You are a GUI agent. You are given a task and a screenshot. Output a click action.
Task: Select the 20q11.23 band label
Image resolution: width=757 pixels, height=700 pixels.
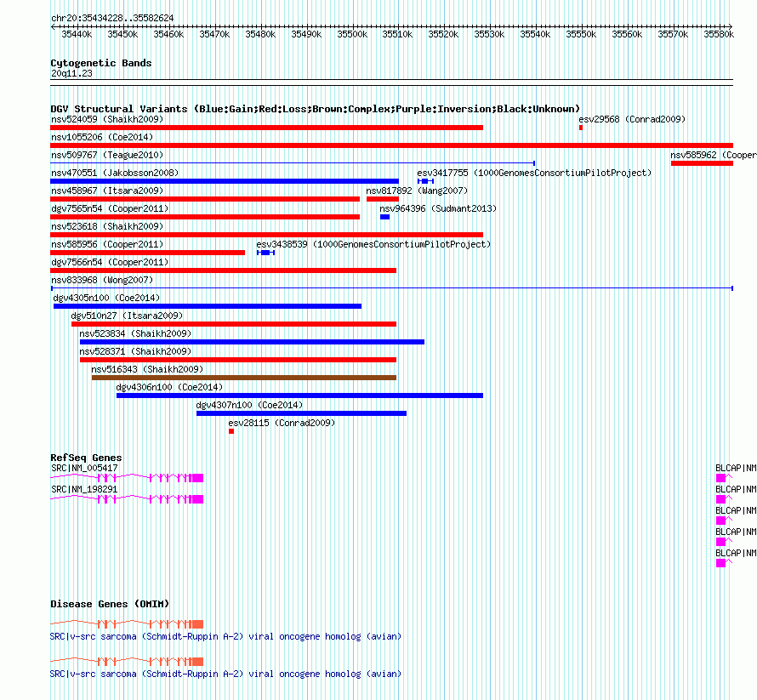point(71,73)
